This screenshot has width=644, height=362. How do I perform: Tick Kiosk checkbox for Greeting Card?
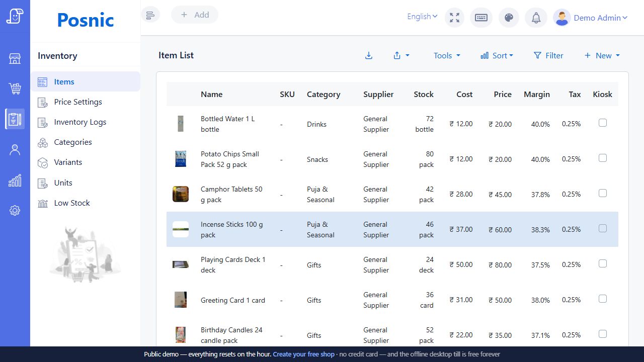coord(603,299)
